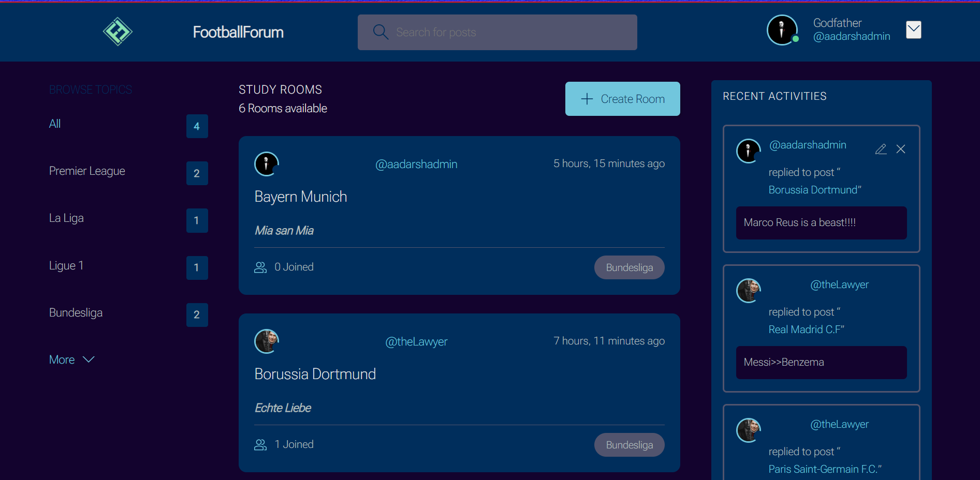Image resolution: width=980 pixels, height=480 pixels.
Task: Open @aadarshadmin link in Recent Activities
Action: tap(808, 145)
